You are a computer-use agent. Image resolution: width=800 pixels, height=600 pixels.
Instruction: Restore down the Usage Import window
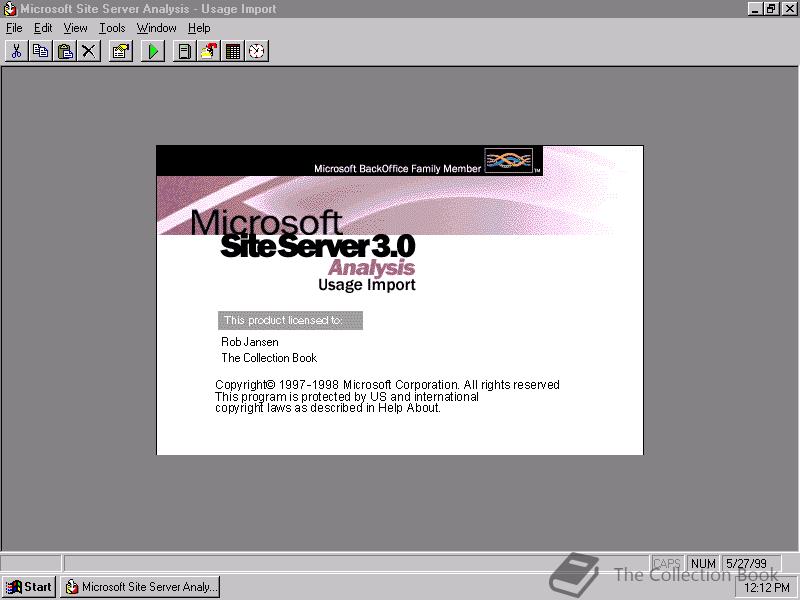click(x=771, y=9)
